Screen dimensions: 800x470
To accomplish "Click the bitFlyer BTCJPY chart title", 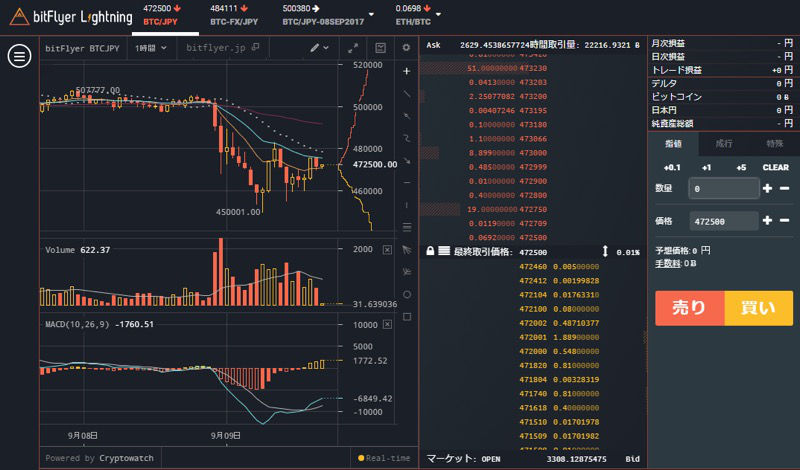I will click(82, 48).
